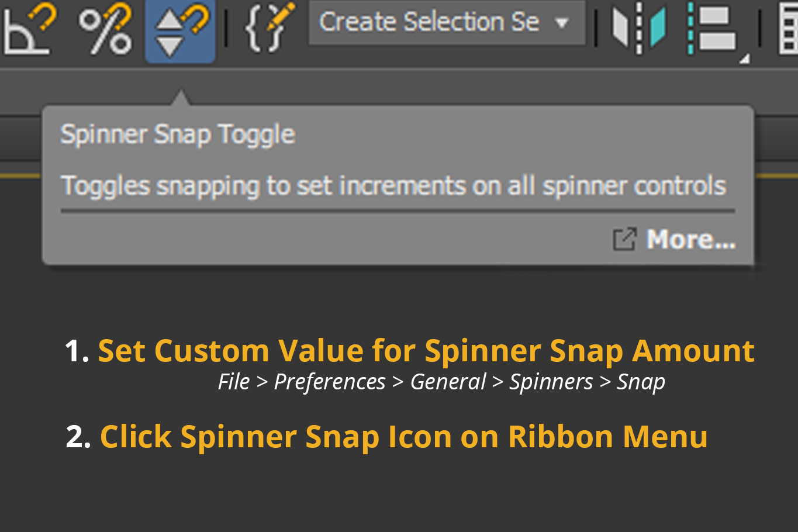Open the More... link in tooltip
Screen dimensions: 798x532
(x=690, y=240)
